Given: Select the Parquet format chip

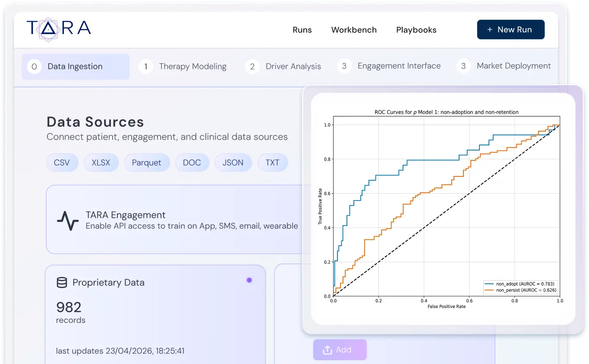Looking at the screenshot, I should click(147, 163).
